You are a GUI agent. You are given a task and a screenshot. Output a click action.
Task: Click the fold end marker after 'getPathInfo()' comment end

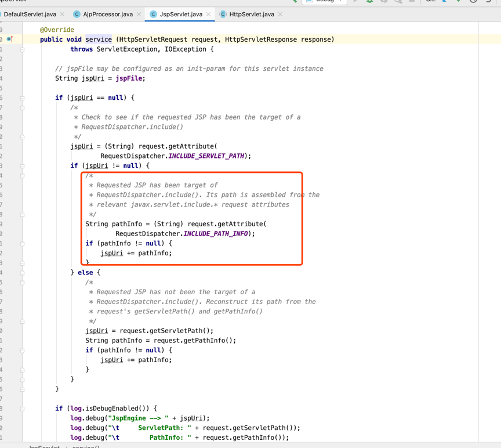click(22, 321)
